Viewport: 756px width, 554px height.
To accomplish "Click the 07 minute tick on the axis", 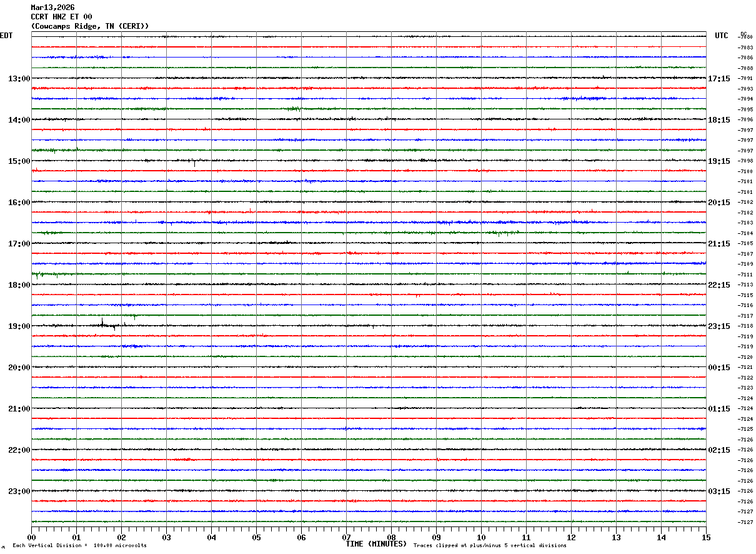I will coord(346,537).
